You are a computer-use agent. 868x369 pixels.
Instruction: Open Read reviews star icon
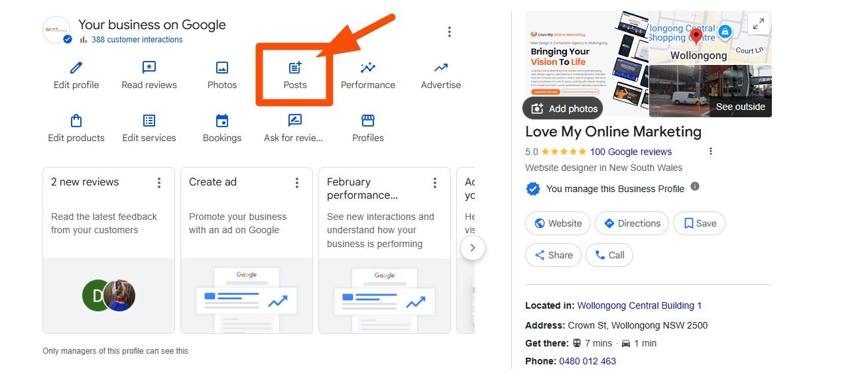pyautogui.click(x=149, y=68)
